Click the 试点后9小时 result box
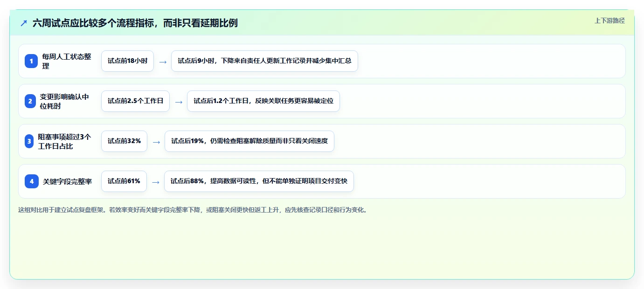The width and height of the screenshot is (644, 289). click(x=264, y=61)
